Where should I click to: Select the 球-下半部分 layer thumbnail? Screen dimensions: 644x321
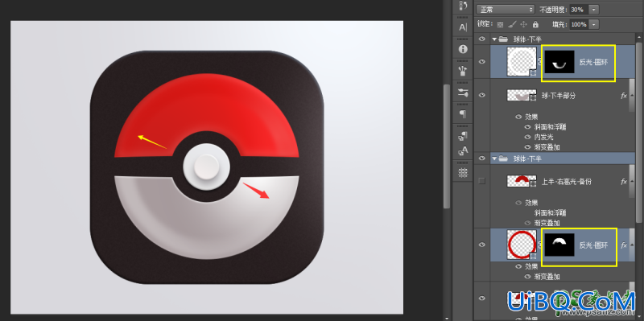pyautogui.click(x=522, y=95)
